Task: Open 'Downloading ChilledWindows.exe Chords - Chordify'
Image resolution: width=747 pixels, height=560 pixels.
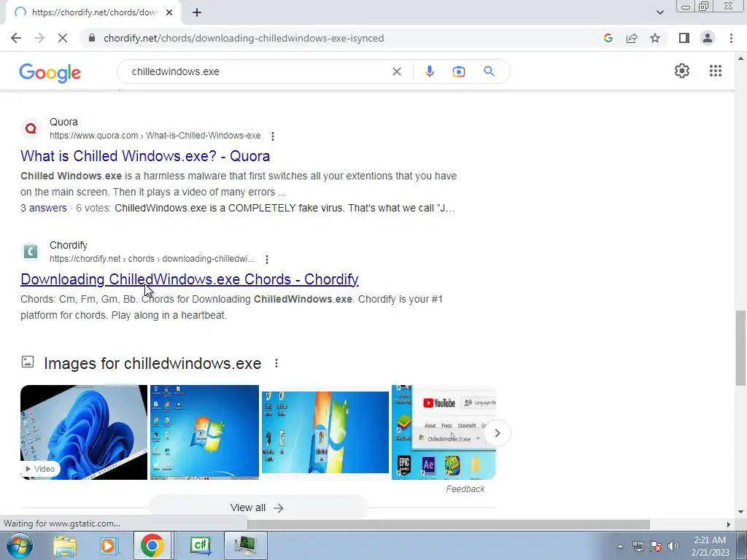Action: pyautogui.click(x=190, y=279)
